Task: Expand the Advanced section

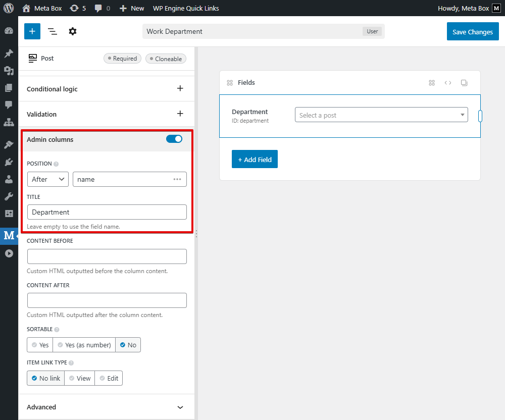Action: click(180, 407)
